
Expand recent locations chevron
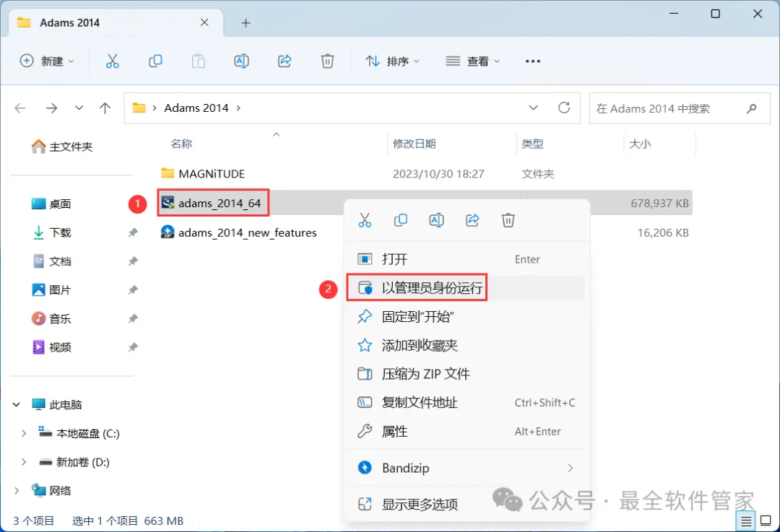tap(79, 108)
